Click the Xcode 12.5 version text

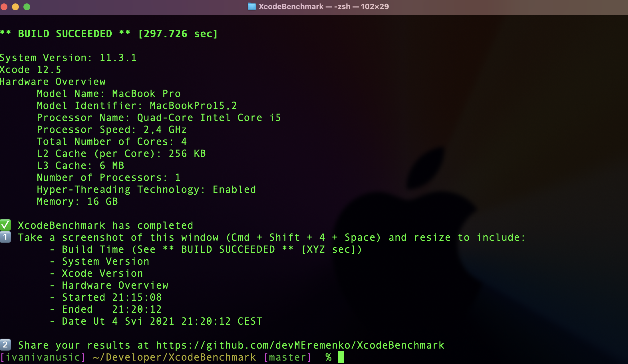point(31,70)
